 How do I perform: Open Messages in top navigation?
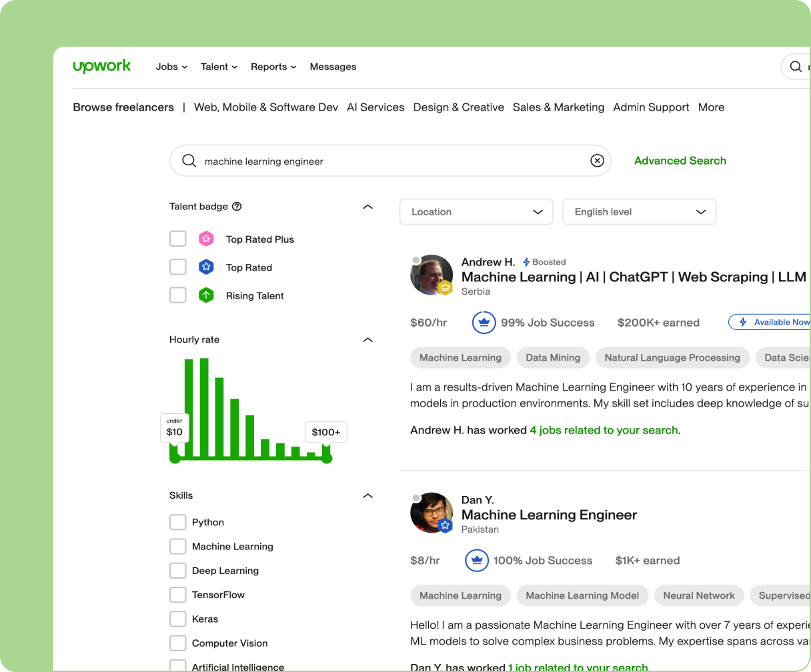(x=333, y=67)
